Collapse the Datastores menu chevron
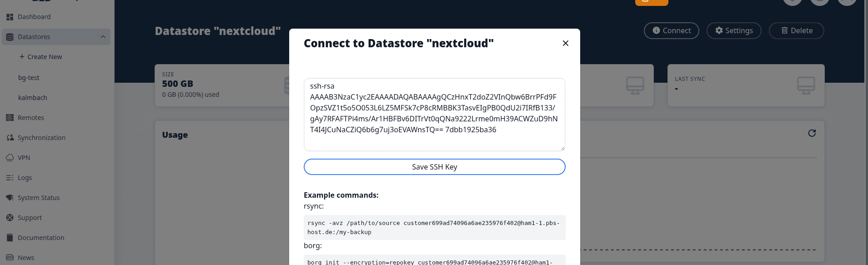 pyautogui.click(x=103, y=37)
